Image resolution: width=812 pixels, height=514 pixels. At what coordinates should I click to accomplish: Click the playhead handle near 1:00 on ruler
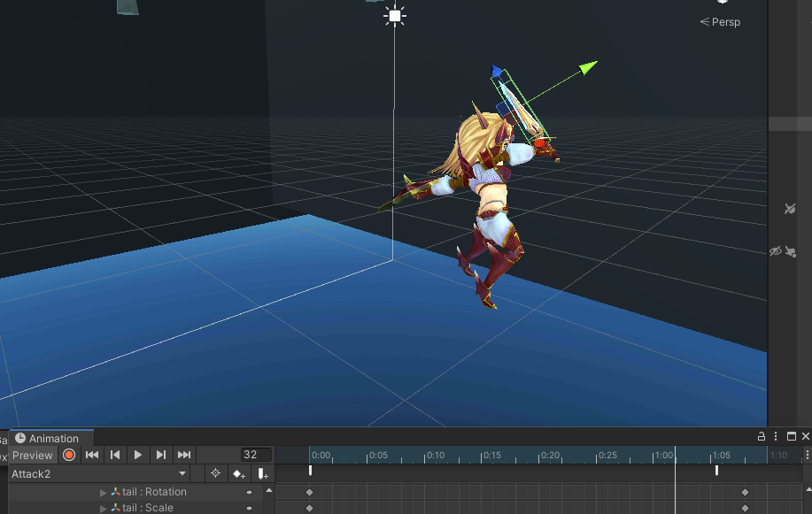coord(675,455)
